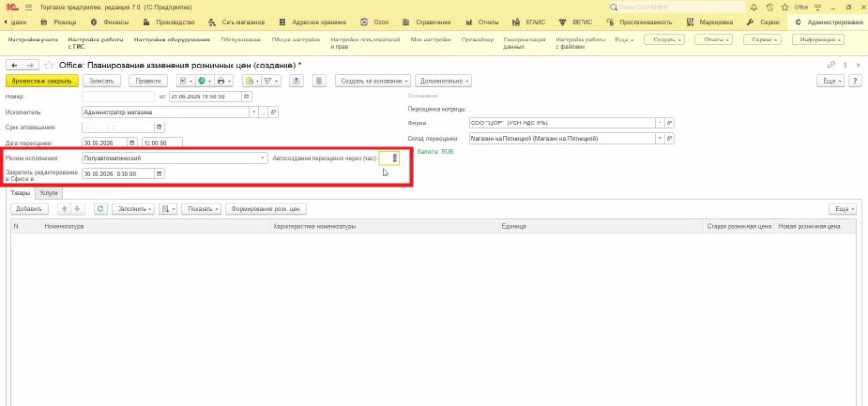Expand the Еще menu in the commands panel
This screenshot has width=868, height=406.
(x=624, y=40)
